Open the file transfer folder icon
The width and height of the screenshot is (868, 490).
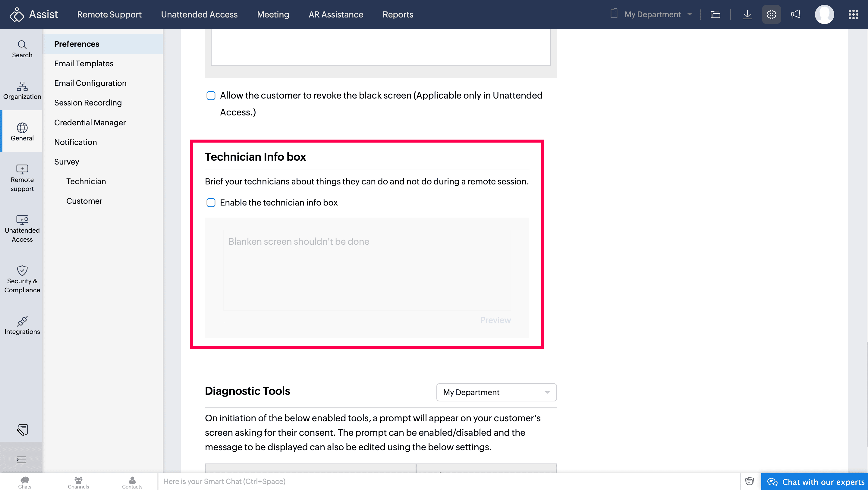click(x=715, y=14)
